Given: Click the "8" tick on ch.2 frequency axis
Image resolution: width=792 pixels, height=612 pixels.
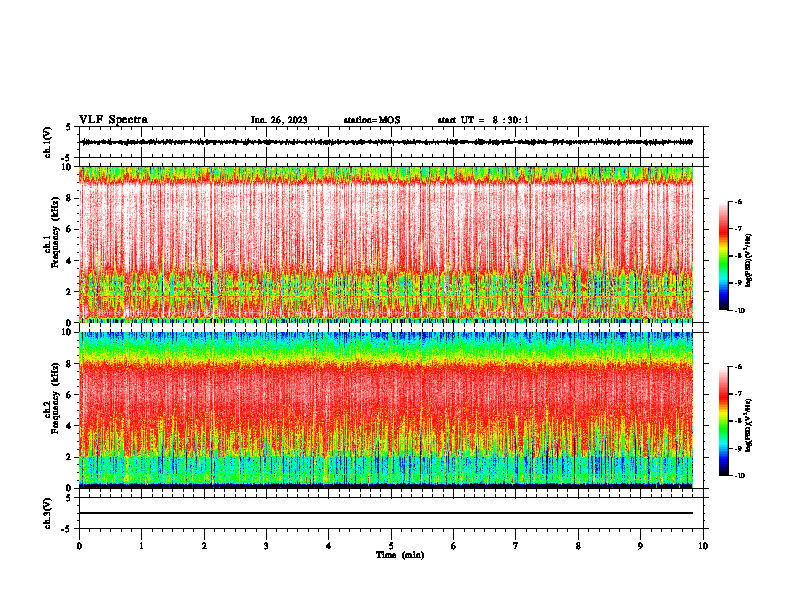Looking at the screenshot, I should [70, 364].
